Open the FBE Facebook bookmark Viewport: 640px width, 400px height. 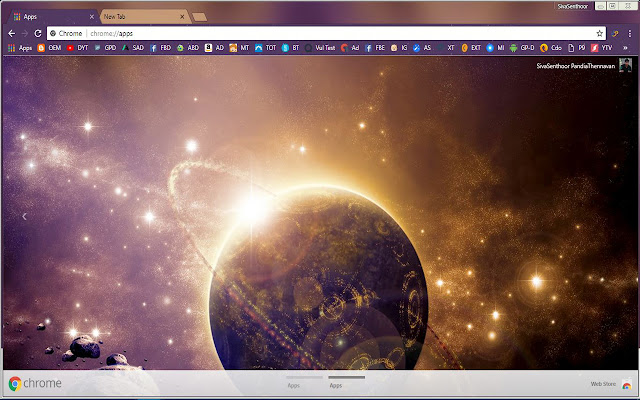(x=375, y=48)
